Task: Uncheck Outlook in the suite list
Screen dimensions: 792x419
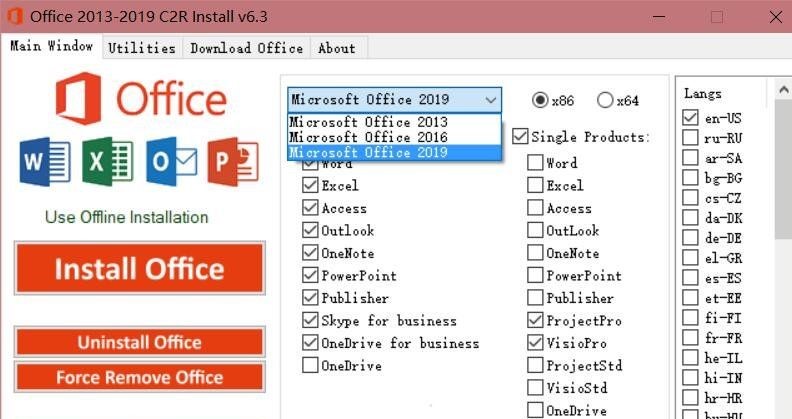Action: coord(310,230)
